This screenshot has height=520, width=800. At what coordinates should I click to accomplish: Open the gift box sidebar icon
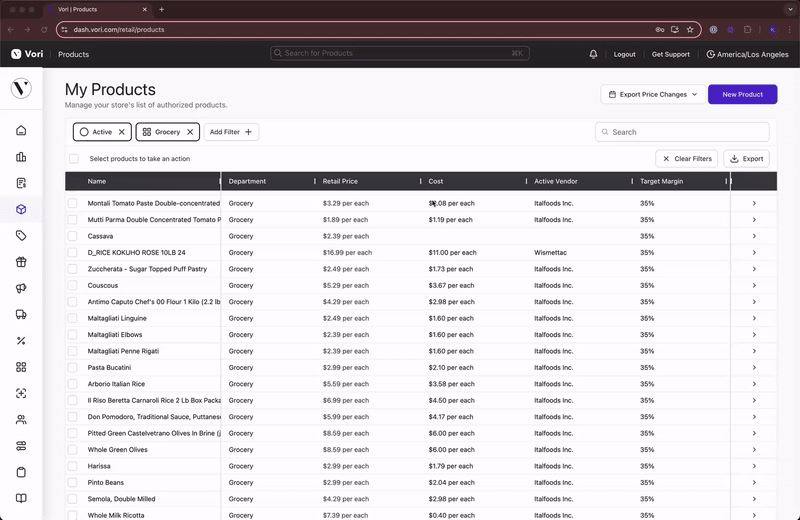(21, 262)
